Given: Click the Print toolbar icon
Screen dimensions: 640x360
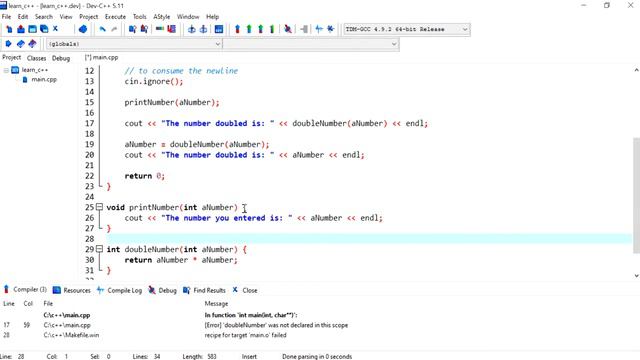Looking at the screenshot, I should 83,29.
